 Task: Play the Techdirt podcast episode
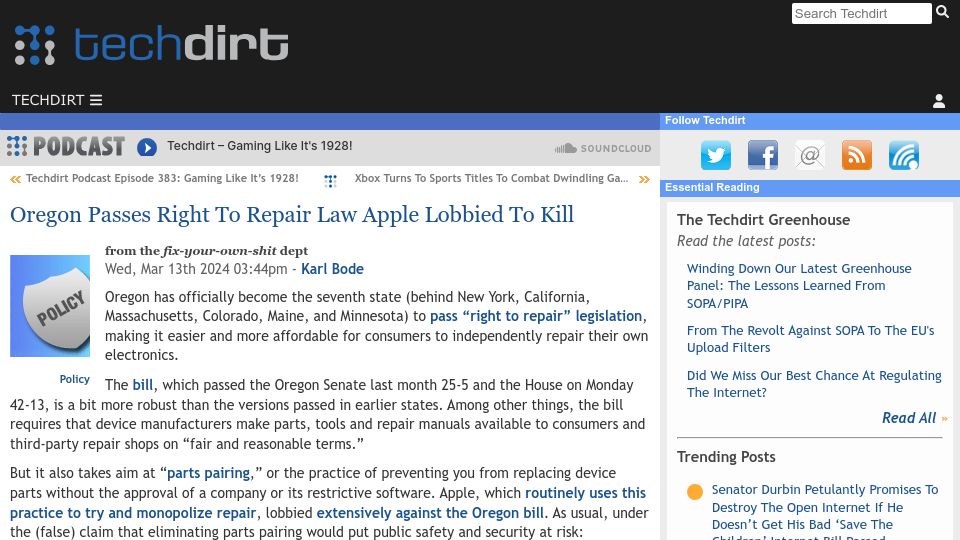(147, 147)
